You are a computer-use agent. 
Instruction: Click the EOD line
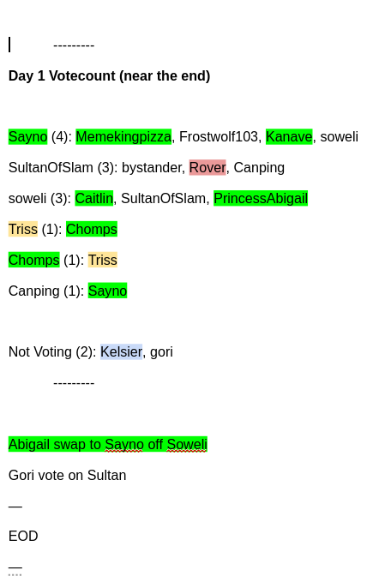pyautogui.click(x=23, y=536)
